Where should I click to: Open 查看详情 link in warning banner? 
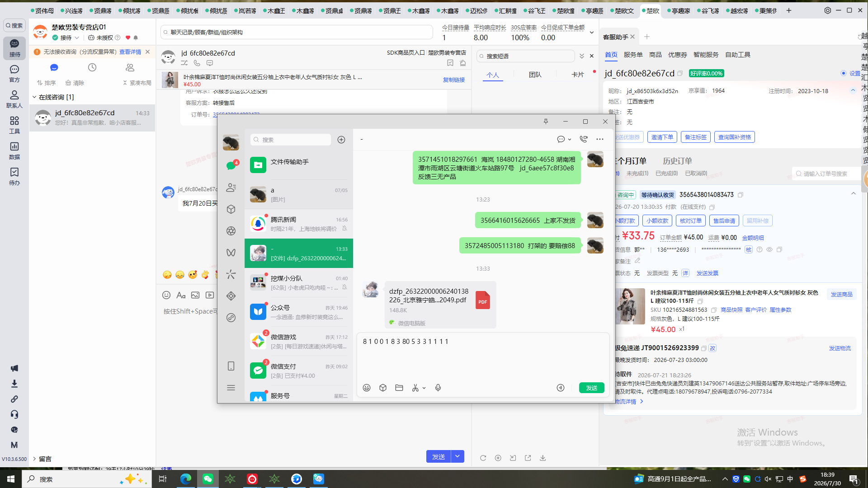pos(130,52)
